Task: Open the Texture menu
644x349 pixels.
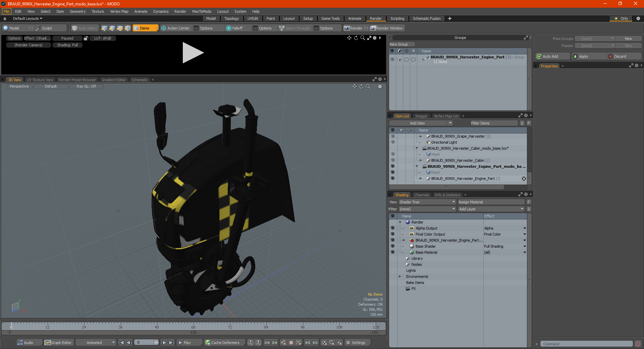Action: pos(98,11)
